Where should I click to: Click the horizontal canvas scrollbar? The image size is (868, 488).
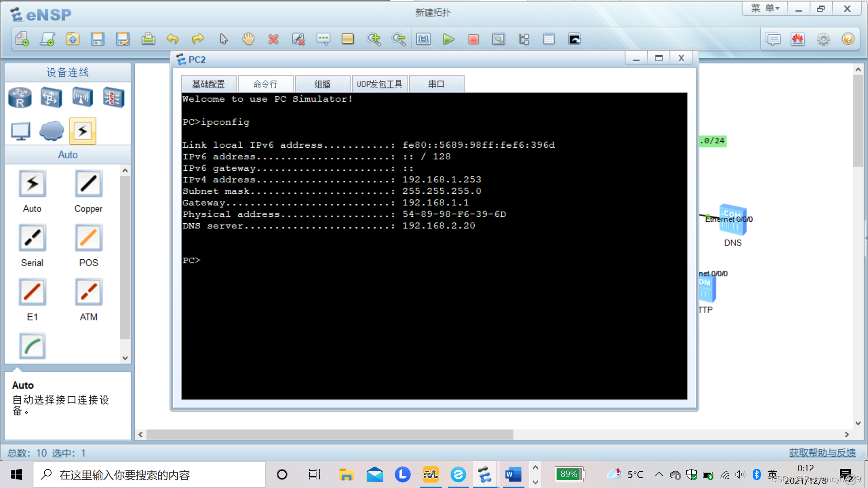(330, 435)
